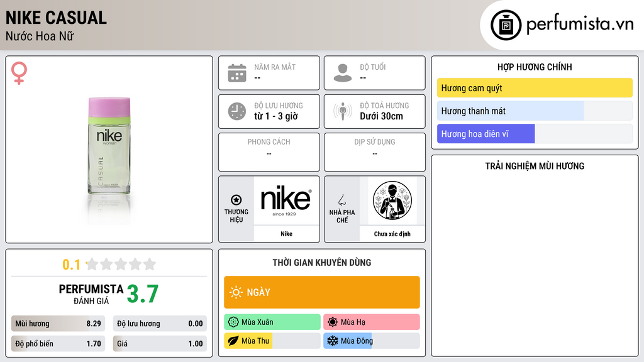644x362 pixels.
Task: Click the nose icon for Nhà pha chế
Action: (x=341, y=200)
